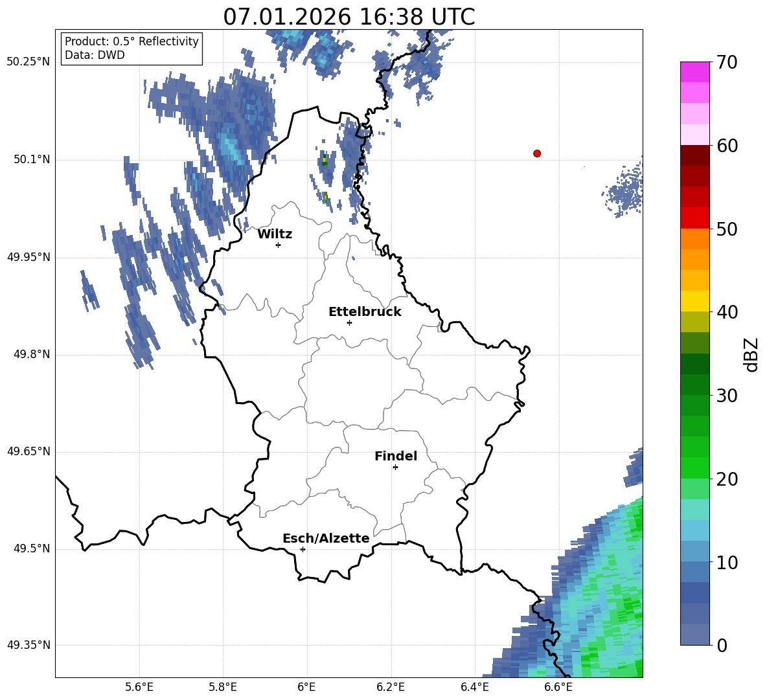
Task: Click the 50.25°N latitude label
Action: pos(29,62)
